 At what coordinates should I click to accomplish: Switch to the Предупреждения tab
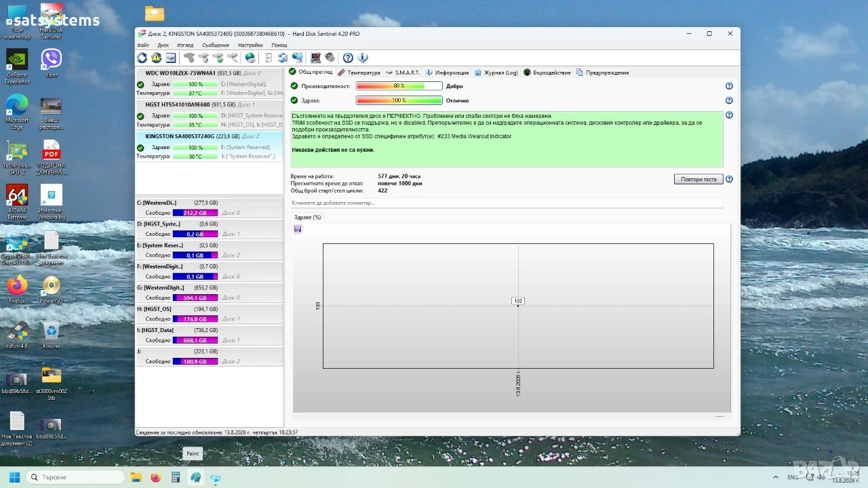click(602, 73)
